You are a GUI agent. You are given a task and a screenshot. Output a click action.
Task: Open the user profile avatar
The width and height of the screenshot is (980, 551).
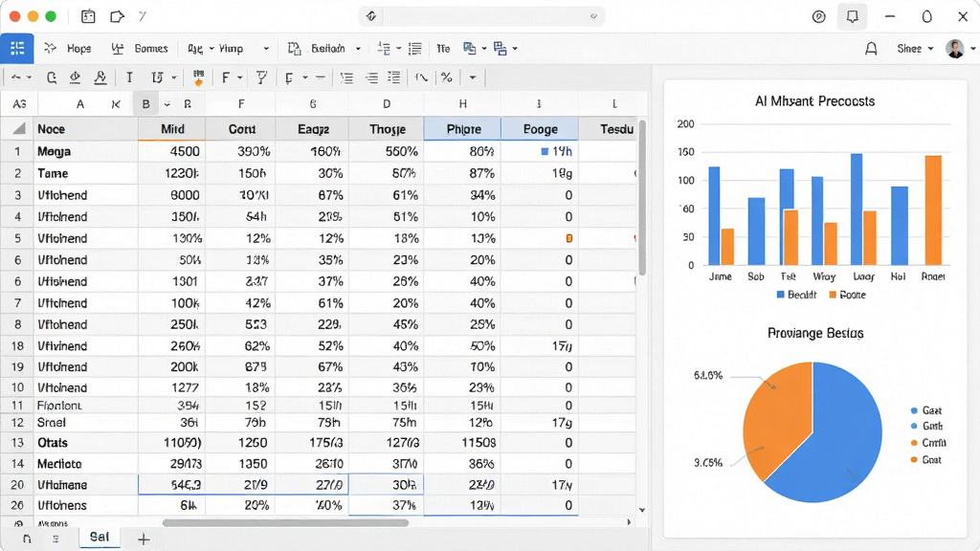pos(955,48)
